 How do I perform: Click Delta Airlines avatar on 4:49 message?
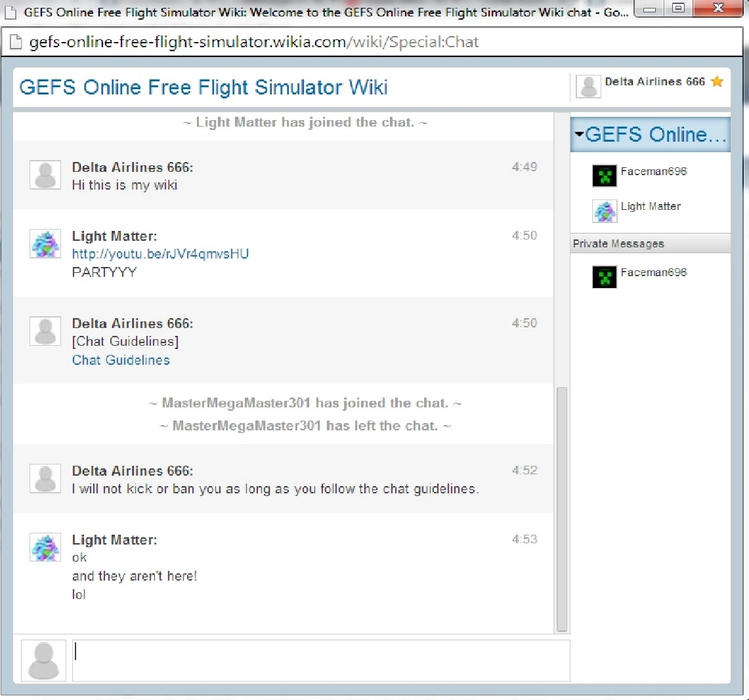(45, 175)
